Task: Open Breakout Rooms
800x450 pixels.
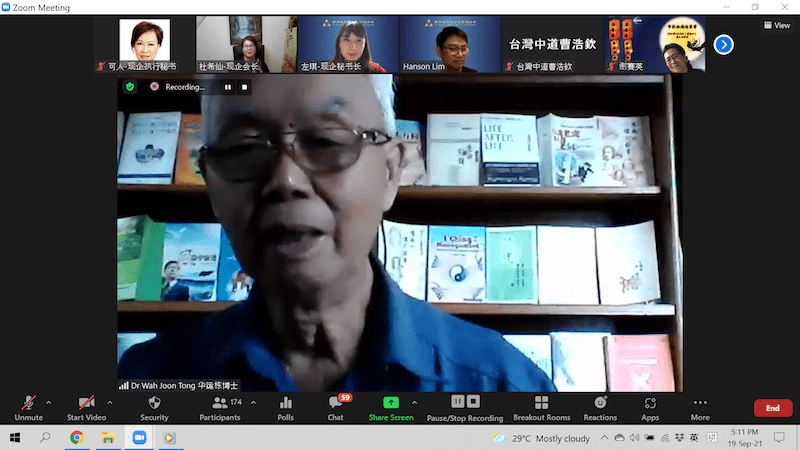Action: (x=541, y=407)
